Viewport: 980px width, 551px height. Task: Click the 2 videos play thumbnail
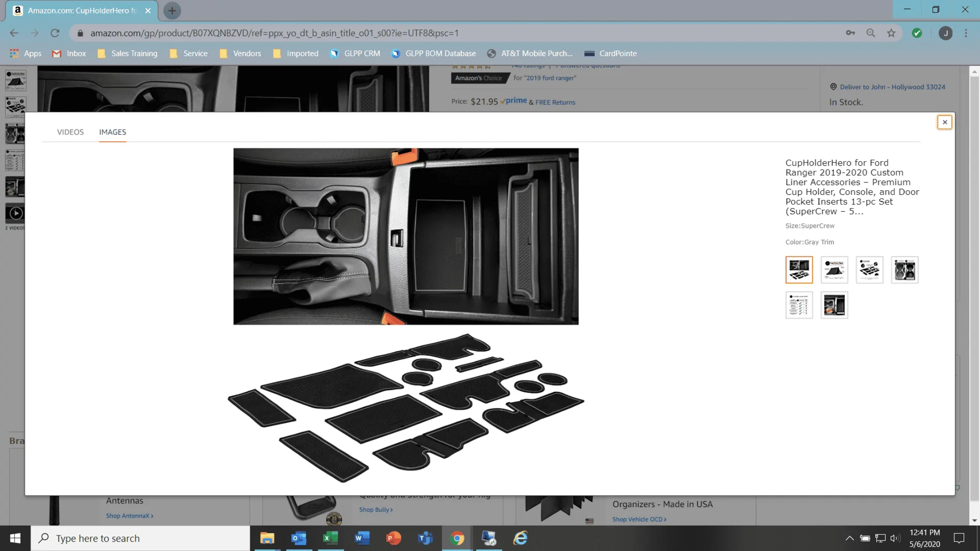click(16, 213)
